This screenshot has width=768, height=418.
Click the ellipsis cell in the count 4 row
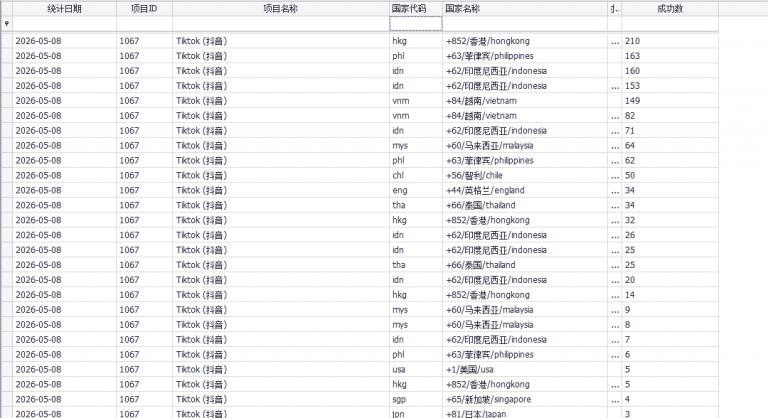[615, 399]
